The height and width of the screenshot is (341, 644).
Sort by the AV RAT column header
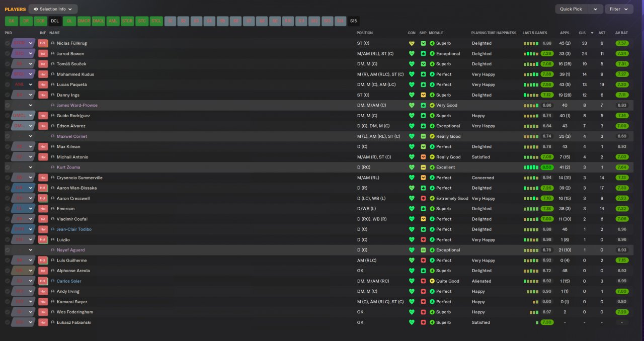(621, 33)
